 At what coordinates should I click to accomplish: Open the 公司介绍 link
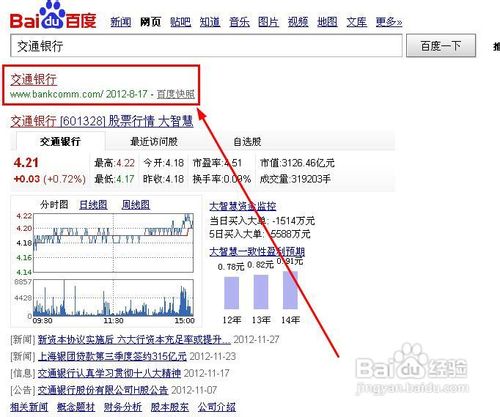click(217, 407)
